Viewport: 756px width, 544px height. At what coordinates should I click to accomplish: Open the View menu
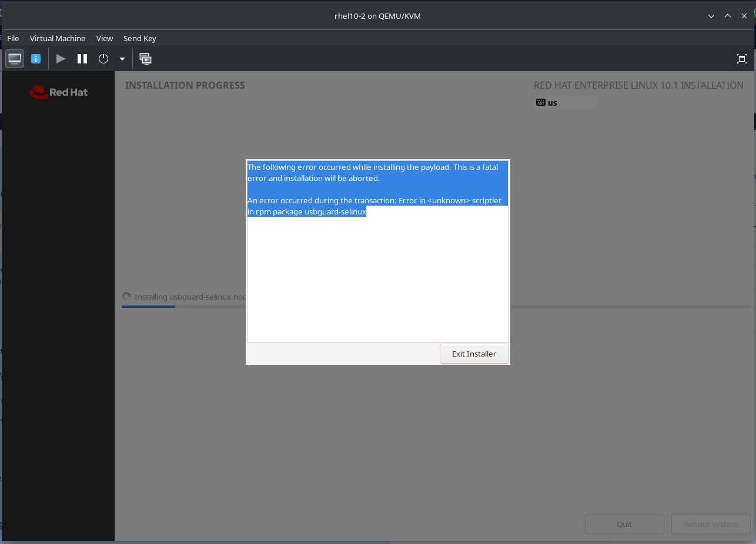point(105,38)
